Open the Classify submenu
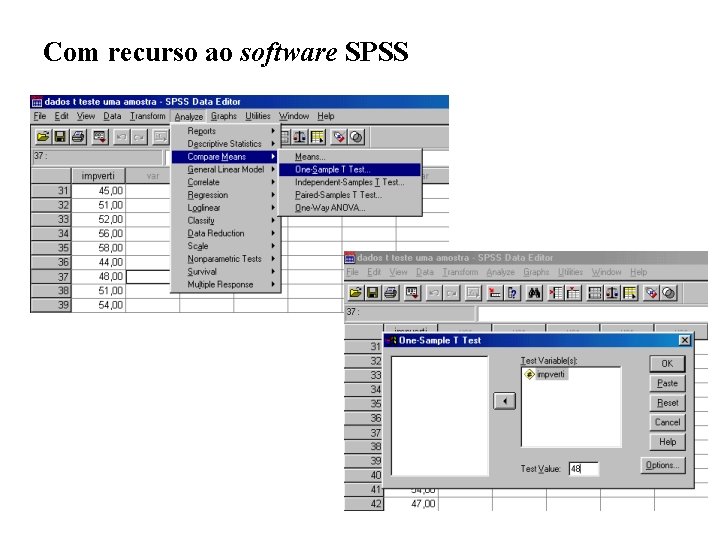The width and height of the screenshot is (720, 540). 225,221
